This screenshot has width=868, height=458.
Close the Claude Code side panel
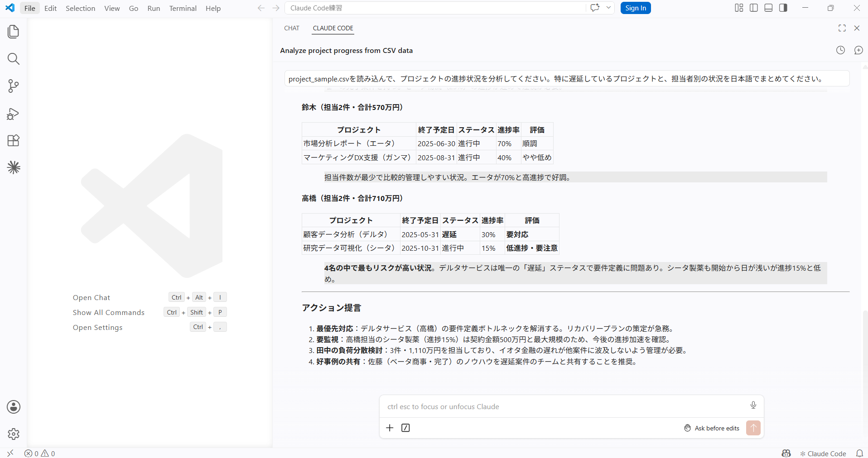(857, 28)
